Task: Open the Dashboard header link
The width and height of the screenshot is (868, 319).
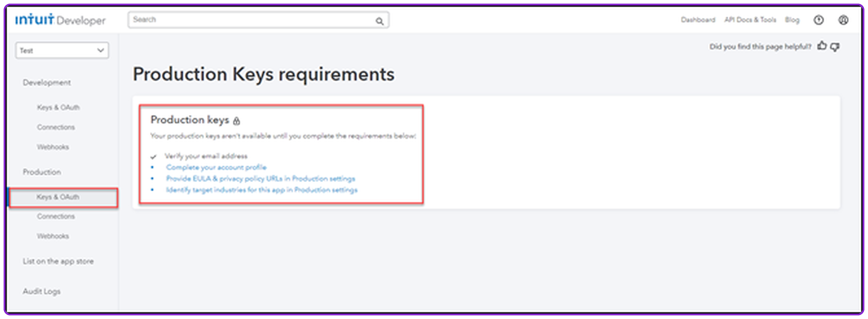Action: 698,20
